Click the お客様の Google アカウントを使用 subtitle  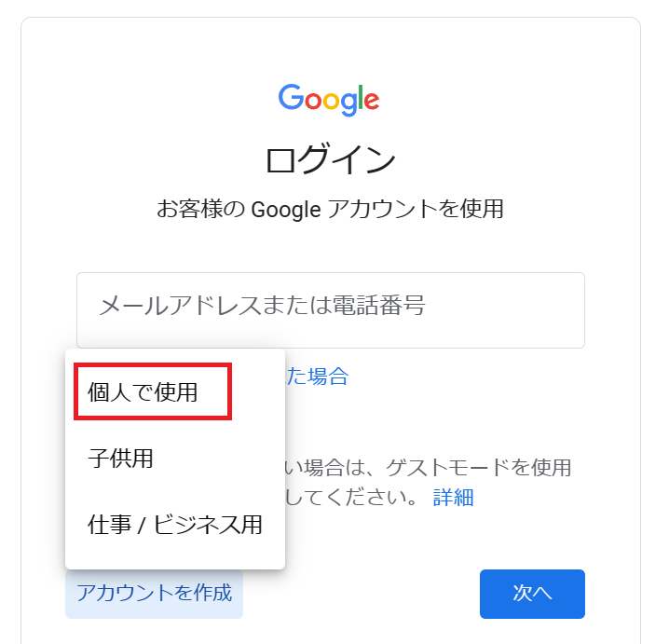point(330,209)
